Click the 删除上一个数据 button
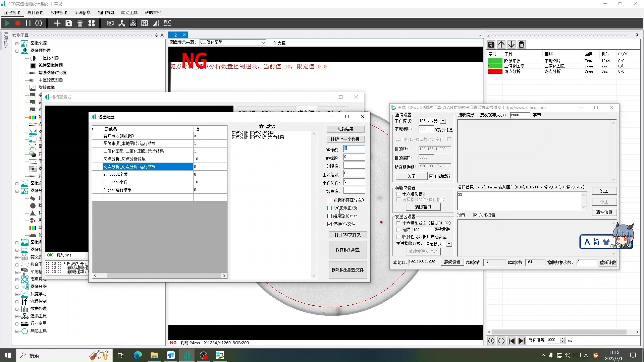This screenshot has width=644, height=362. point(345,139)
